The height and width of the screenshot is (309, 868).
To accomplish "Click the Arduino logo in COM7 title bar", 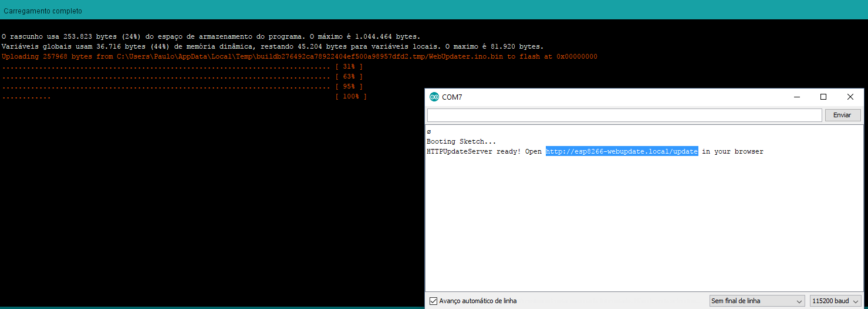I will (434, 97).
